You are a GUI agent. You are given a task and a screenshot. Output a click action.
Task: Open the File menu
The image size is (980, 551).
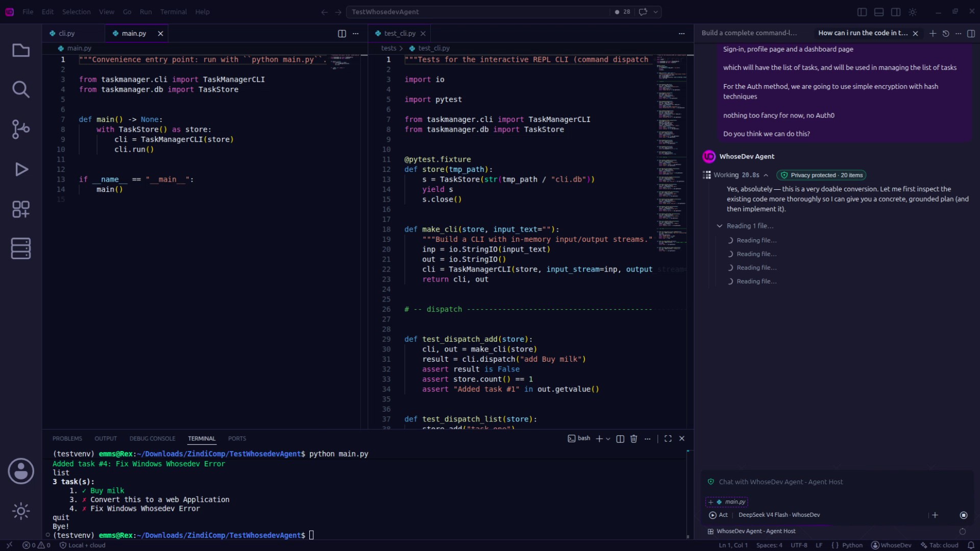(x=28, y=12)
